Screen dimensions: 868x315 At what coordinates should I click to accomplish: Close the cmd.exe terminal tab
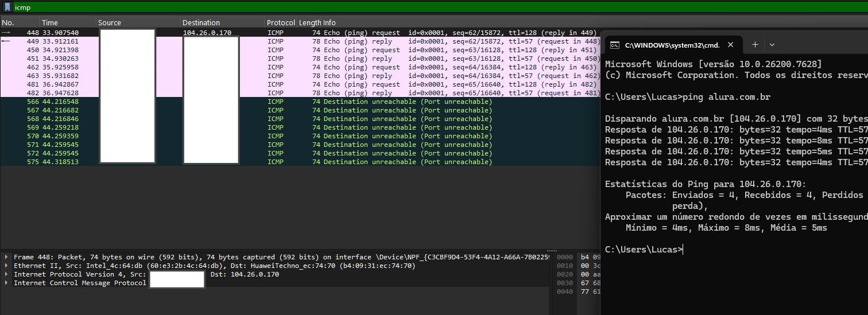tap(730, 45)
